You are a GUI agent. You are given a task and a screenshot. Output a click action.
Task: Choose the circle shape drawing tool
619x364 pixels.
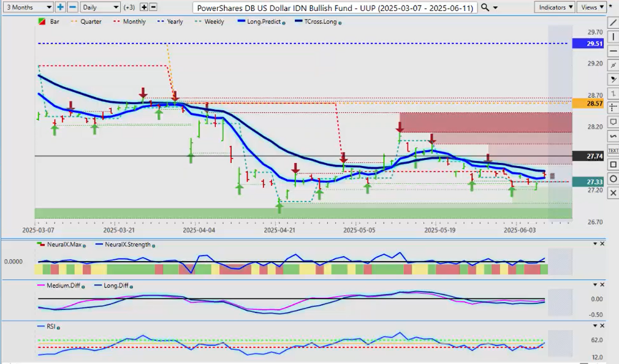click(x=612, y=178)
